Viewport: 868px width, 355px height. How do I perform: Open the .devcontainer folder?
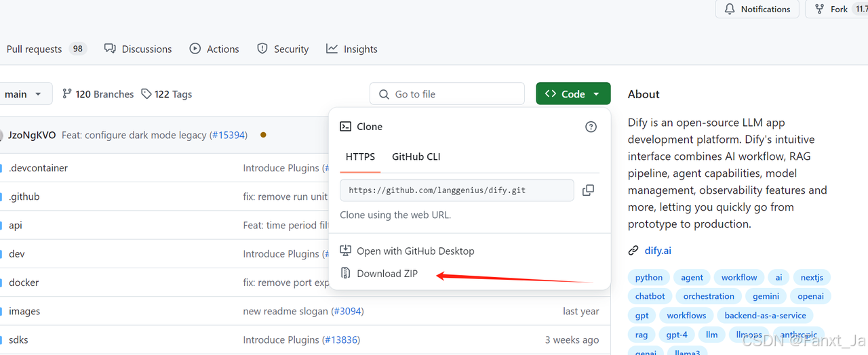pyautogui.click(x=39, y=168)
